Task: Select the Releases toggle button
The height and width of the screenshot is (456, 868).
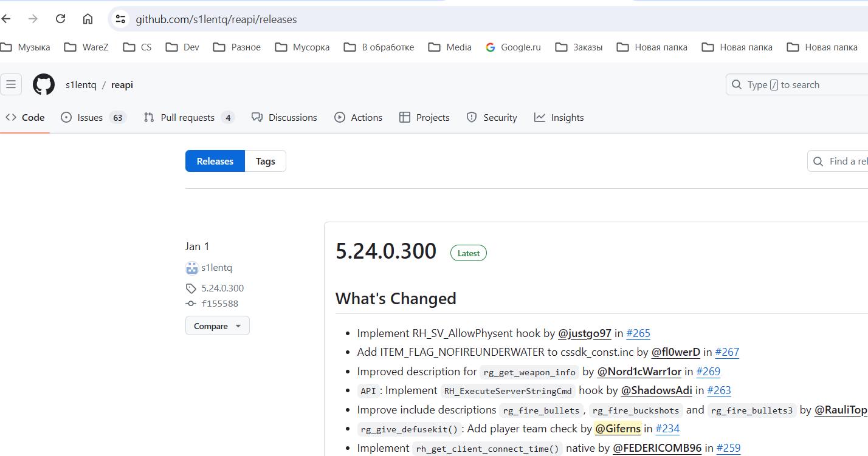Action: tap(215, 161)
